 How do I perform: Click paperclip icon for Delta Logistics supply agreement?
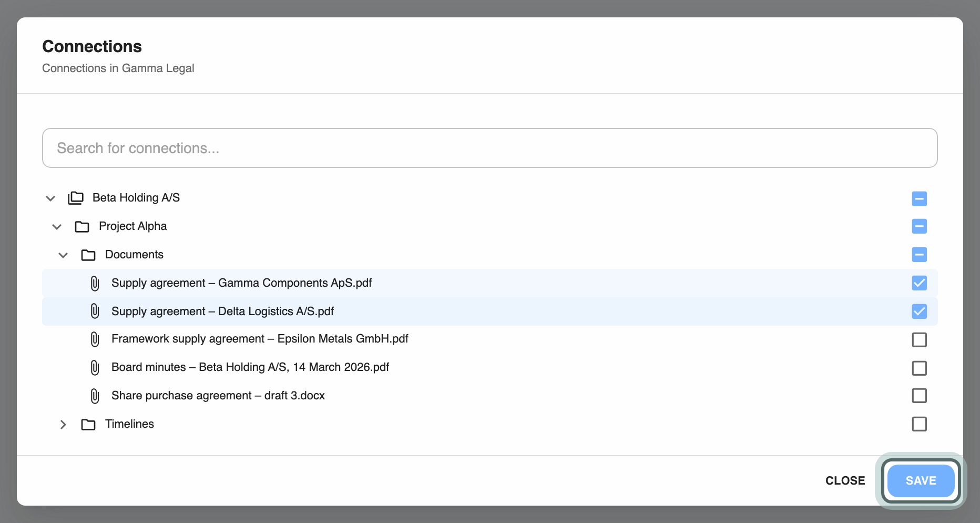click(95, 311)
